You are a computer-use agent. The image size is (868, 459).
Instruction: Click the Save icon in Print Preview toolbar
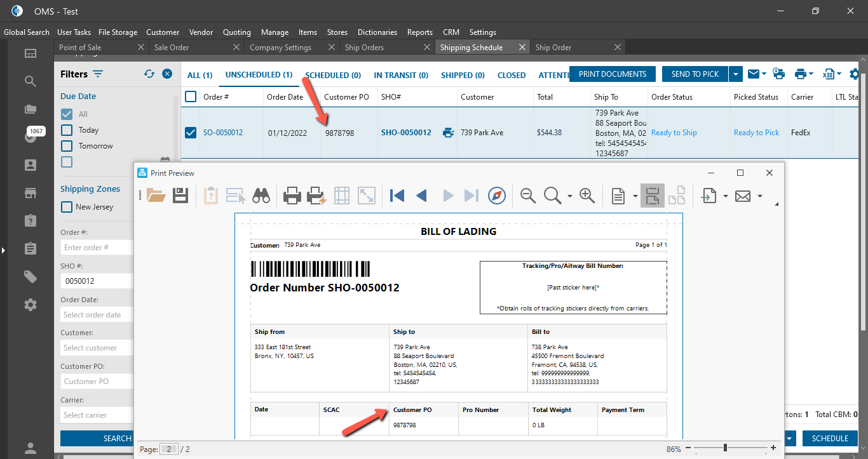[180, 196]
